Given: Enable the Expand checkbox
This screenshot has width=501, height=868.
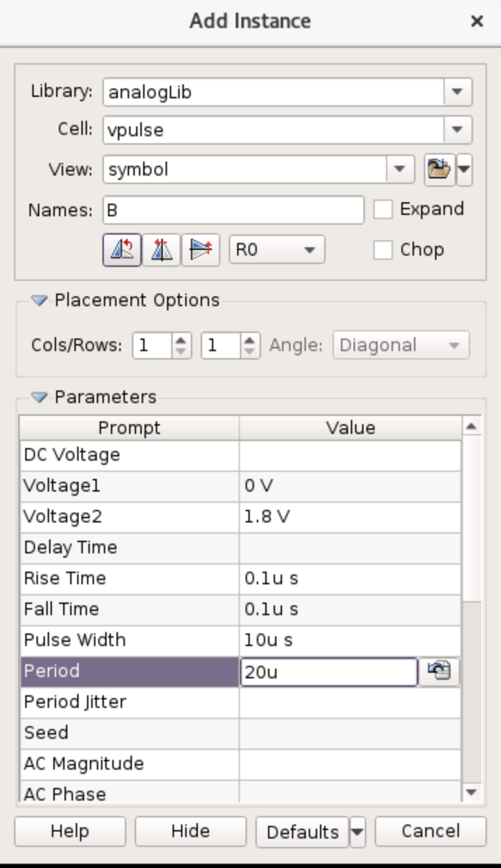Looking at the screenshot, I should pyautogui.click(x=382, y=209).
